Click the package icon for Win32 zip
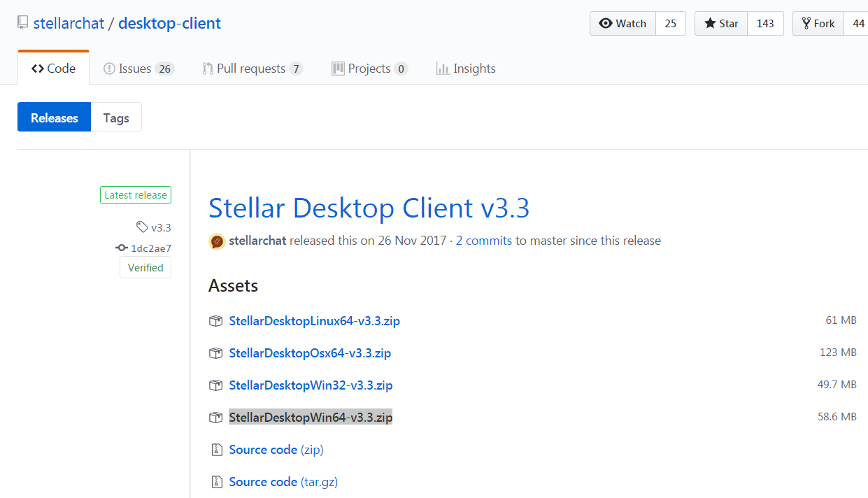The image size is (868, 498). coord(216,385)
